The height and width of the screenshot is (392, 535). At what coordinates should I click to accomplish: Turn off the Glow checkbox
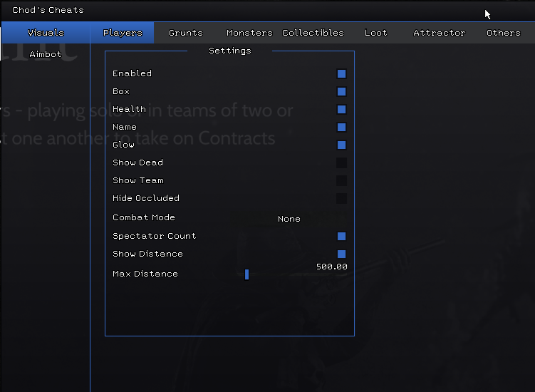[341, 145]
